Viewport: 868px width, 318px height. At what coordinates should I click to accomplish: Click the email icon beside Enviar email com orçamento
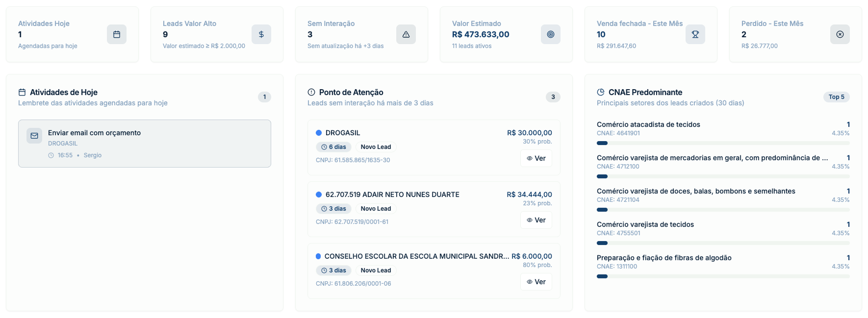pos(34,135)
